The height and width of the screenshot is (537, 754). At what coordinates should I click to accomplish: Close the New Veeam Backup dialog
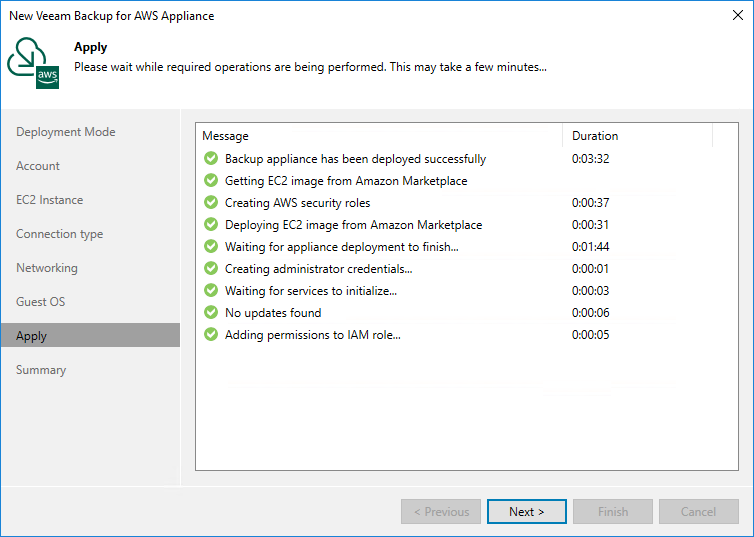click(x=738, y=15)
